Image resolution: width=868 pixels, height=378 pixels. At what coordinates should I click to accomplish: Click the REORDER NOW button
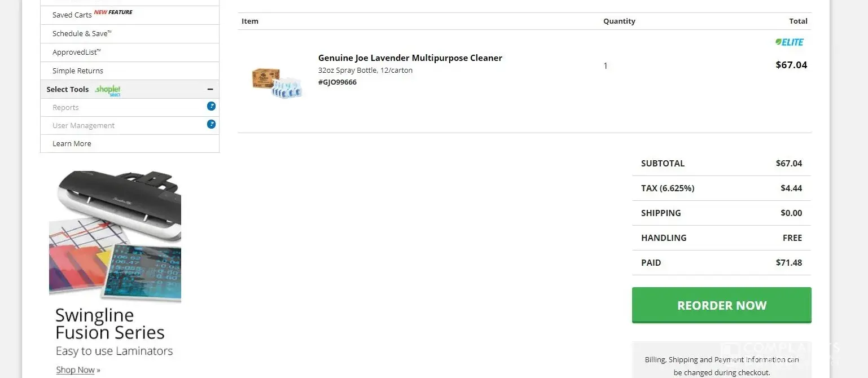(721, 305)
